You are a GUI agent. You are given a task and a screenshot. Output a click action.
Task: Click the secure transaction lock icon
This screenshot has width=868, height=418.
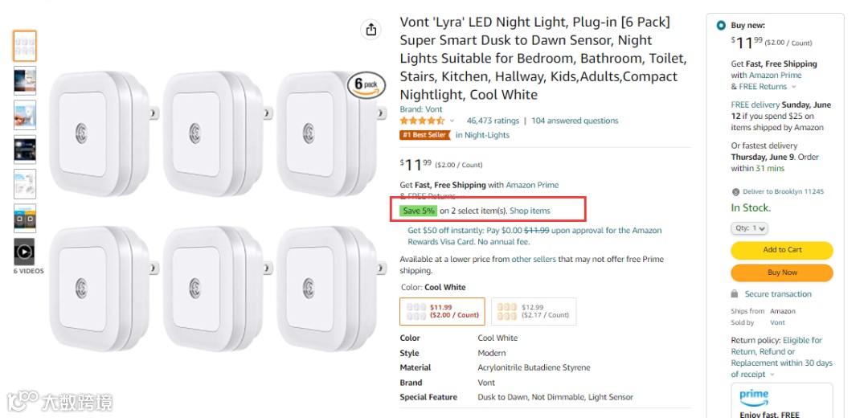click(735, 294)
